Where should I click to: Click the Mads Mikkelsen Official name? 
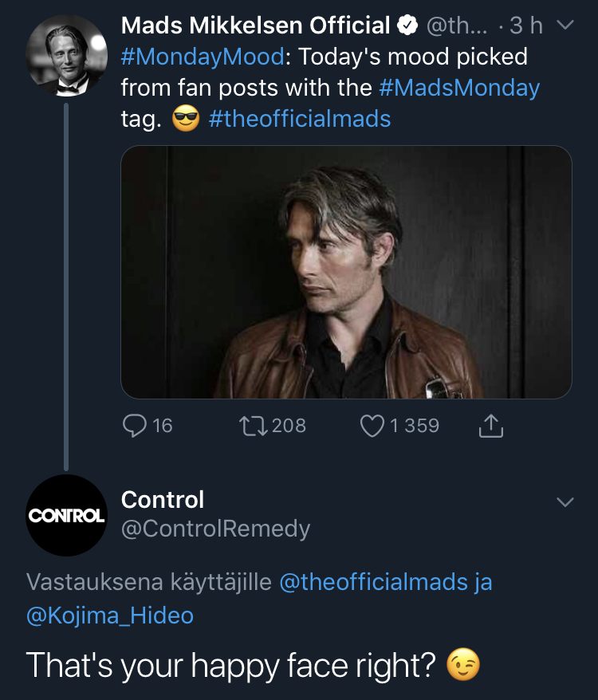(x=256, y=26)
